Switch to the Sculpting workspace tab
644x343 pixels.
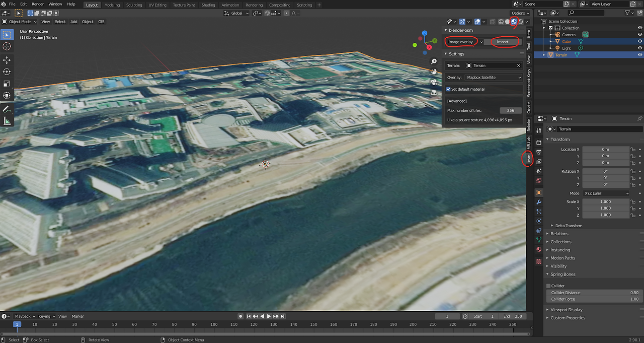pos(134,5)
